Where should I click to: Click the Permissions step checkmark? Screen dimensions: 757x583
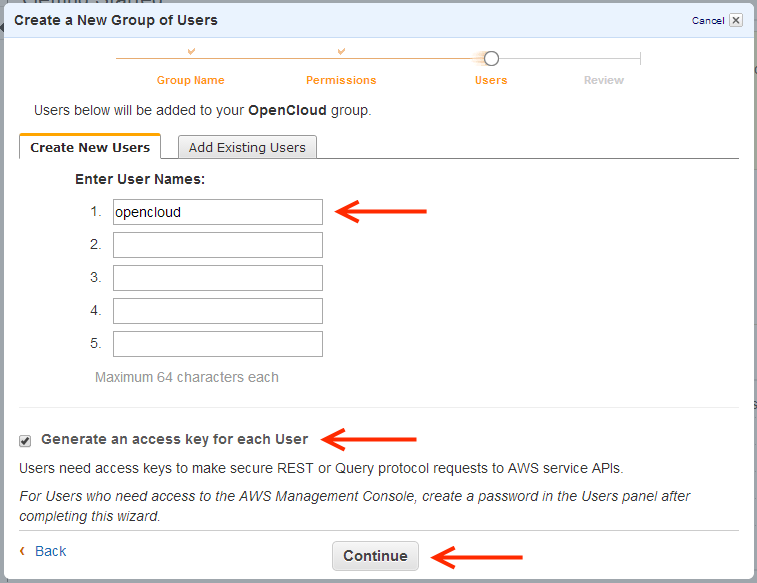tap(341, 51)
